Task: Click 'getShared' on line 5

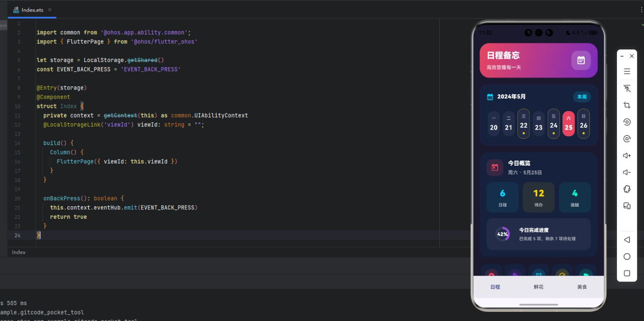Action: click(x=142, y=60)
